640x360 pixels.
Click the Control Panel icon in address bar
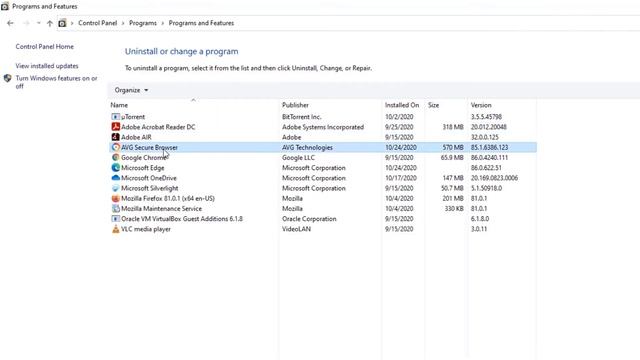tap(62, 23)
